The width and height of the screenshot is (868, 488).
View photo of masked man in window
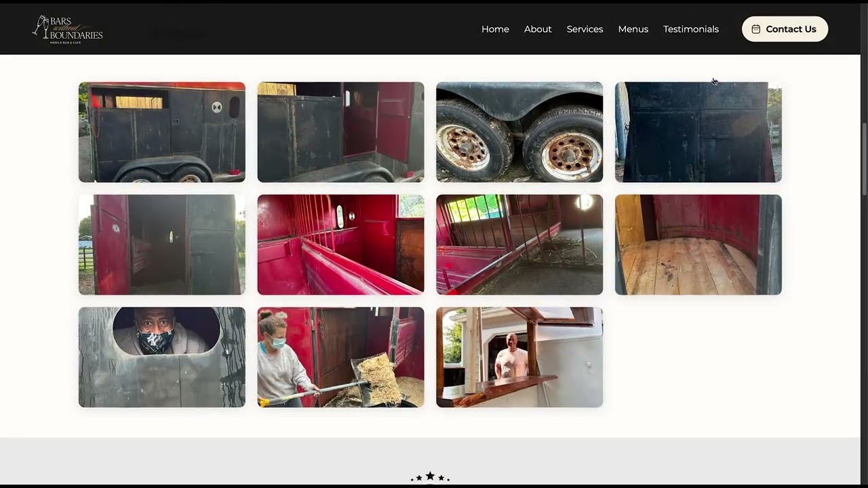coord(162,357)
